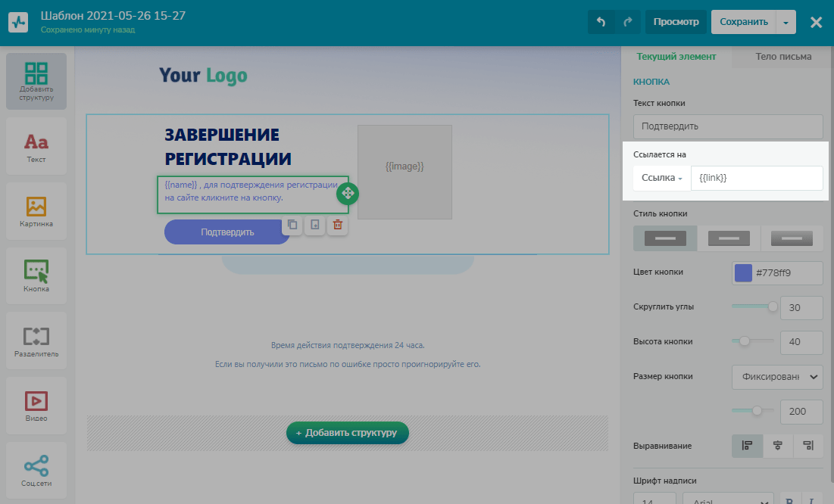The image size is (834, 504).
Task: Click the app logo icon in header
Action: point(18,23)
